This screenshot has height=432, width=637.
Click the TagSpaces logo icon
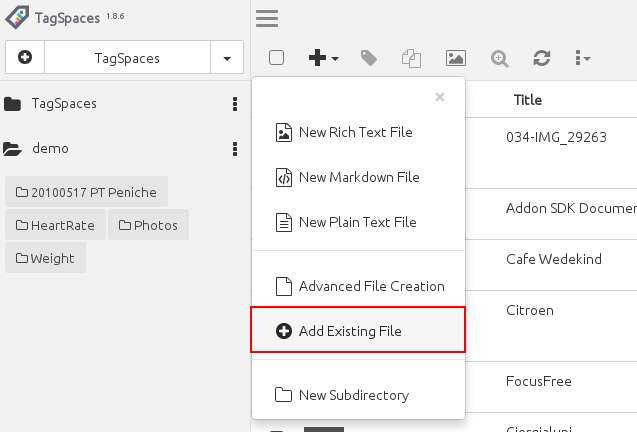17,17
